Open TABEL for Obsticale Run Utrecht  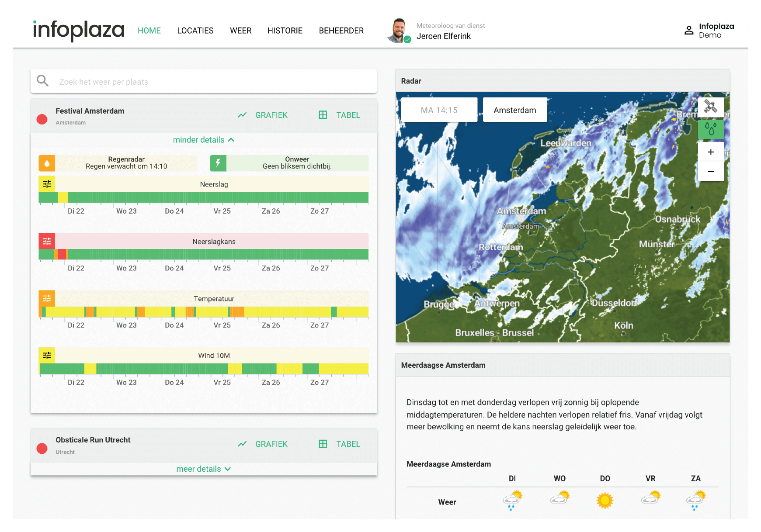click(x=340, y=444)
